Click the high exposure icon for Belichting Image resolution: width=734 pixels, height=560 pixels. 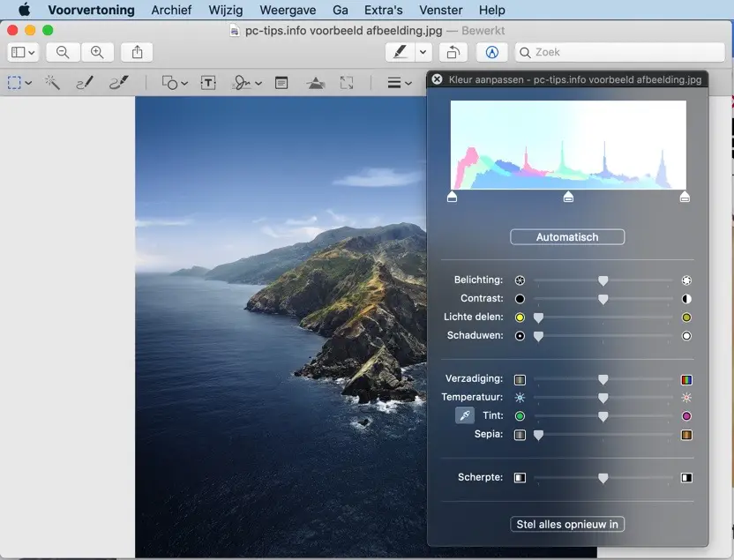coord(686,280)
